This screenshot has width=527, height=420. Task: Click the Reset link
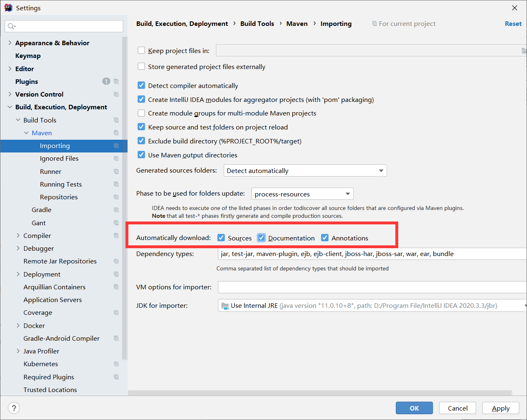click(x=513, y=23)
